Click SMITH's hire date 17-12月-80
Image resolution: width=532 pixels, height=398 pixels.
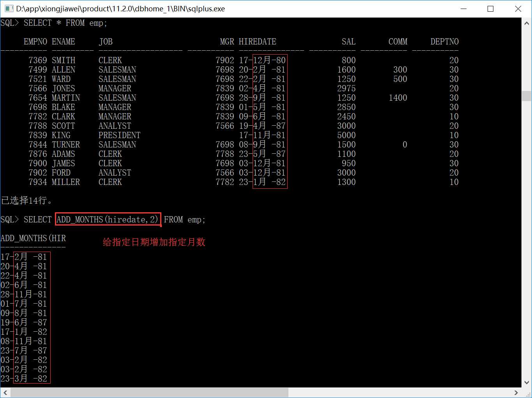262,60
